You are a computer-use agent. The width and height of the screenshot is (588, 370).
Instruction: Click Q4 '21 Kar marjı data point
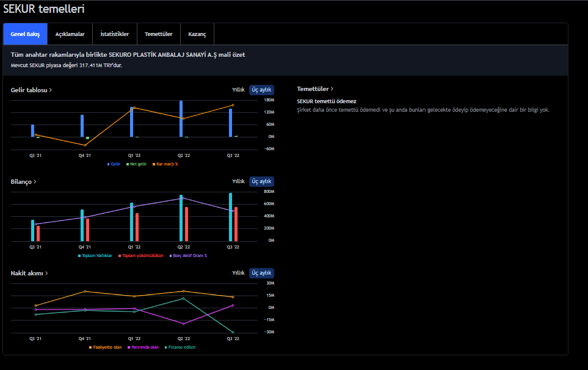pyautogui.click(x=85, y=145)
